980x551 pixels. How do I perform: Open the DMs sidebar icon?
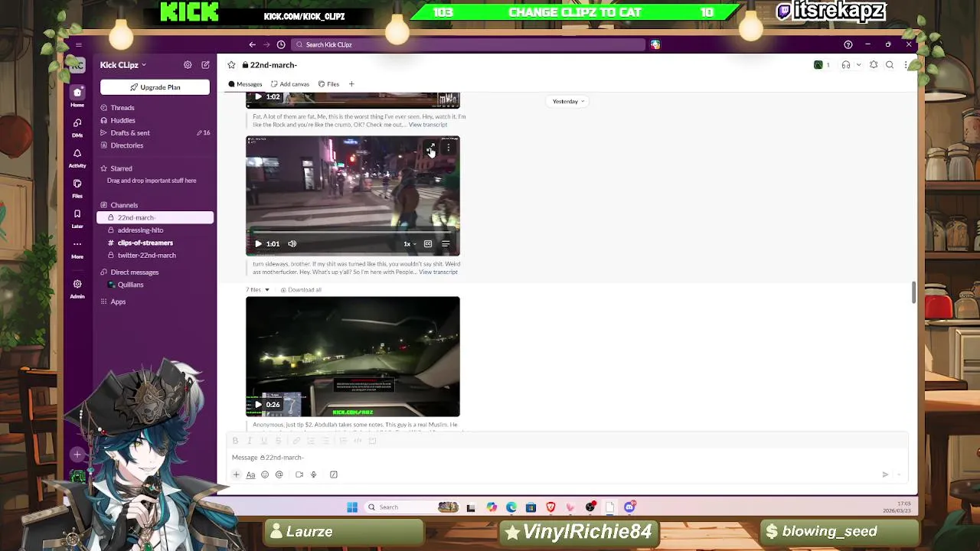pos(77,127)
